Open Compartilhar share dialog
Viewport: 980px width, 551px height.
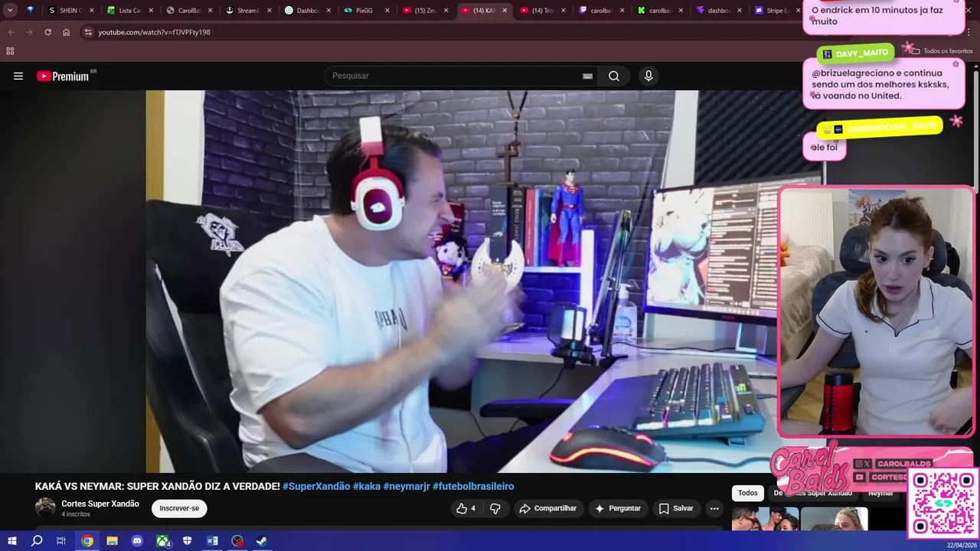[547, 508]
